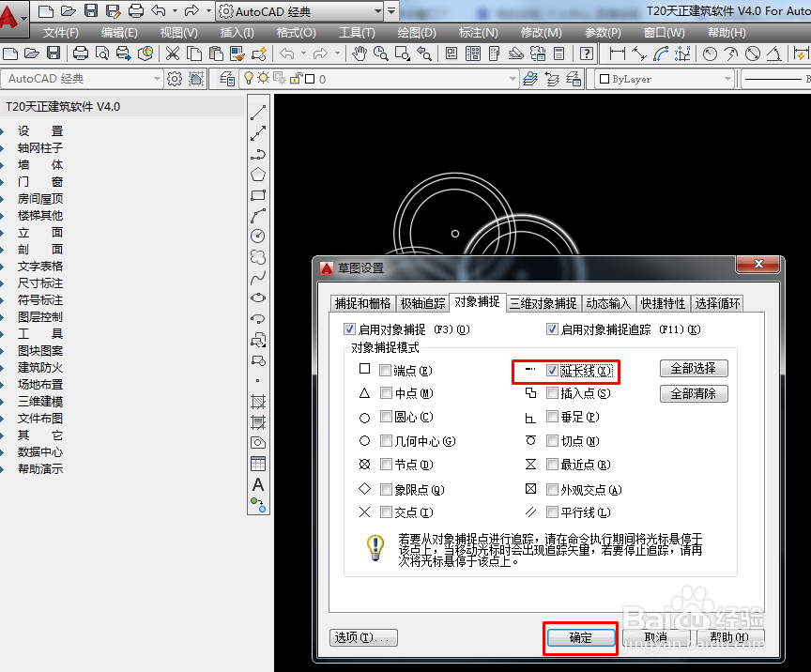Click the Copy icon in standard toolbar
The width and height of the screenshot is (811, 672).
(194, 53)
